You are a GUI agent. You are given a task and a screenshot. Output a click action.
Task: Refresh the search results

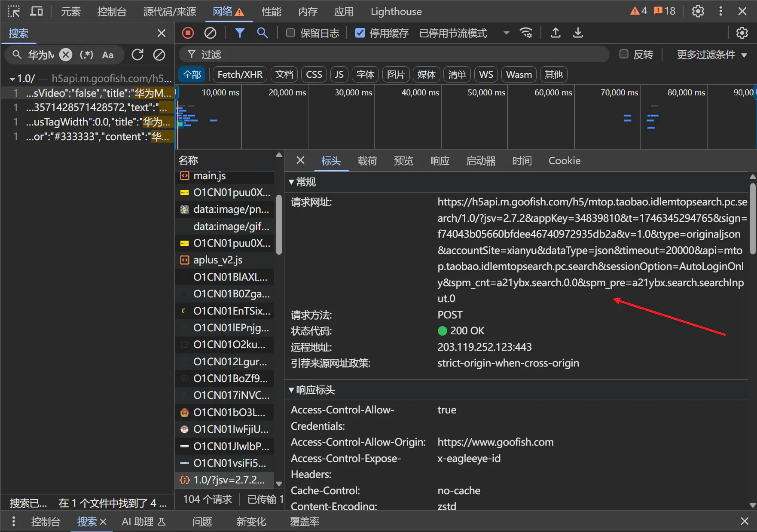point(137,55)
